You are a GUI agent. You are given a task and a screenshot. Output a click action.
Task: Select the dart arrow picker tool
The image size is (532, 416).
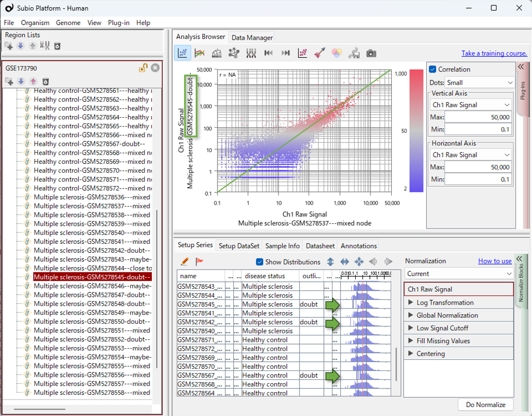pyautogui.click(x=319, y=52)
